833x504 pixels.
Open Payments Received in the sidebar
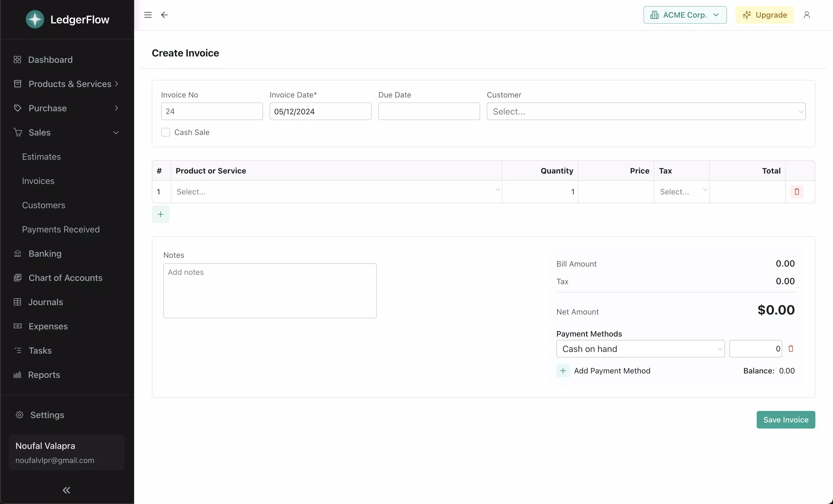61,229
